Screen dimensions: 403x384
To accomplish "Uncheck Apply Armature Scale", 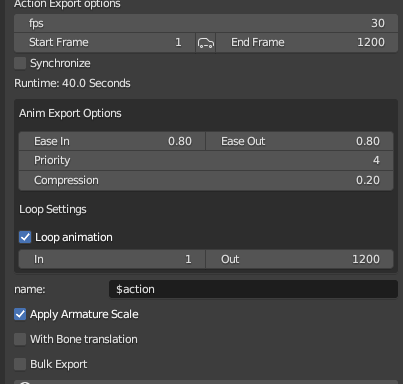I will (20, 314).
